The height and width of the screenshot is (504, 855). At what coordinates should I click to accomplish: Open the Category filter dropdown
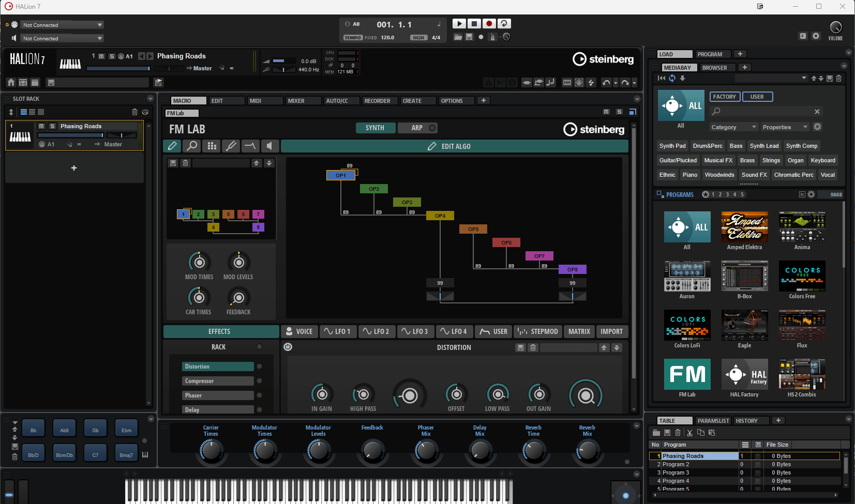click(733, 127)
